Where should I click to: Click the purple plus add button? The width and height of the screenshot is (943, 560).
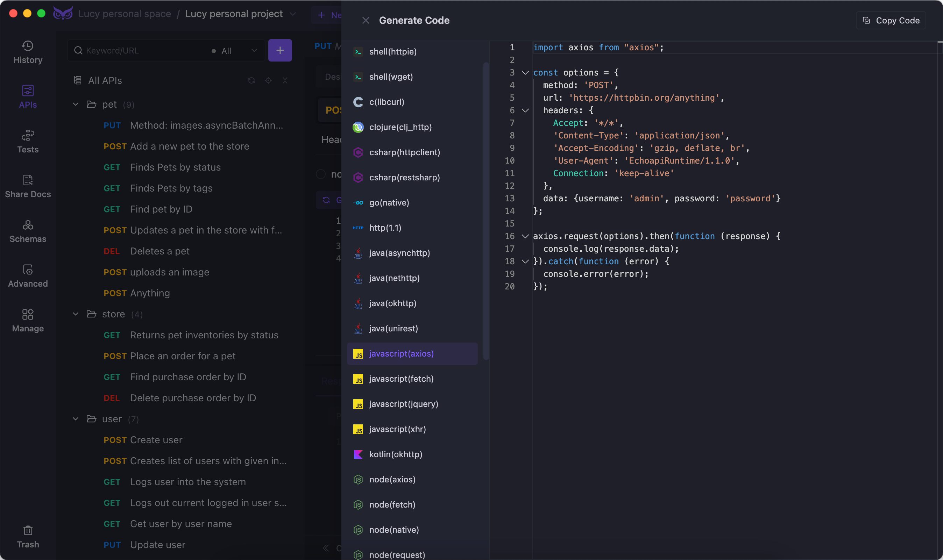coord(280,50)
